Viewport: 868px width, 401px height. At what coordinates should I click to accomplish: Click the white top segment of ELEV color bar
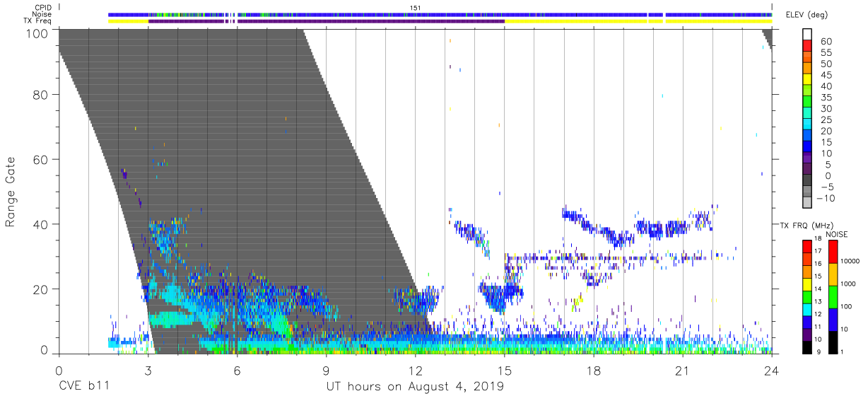pyautogui.click(x=807, y=33)
